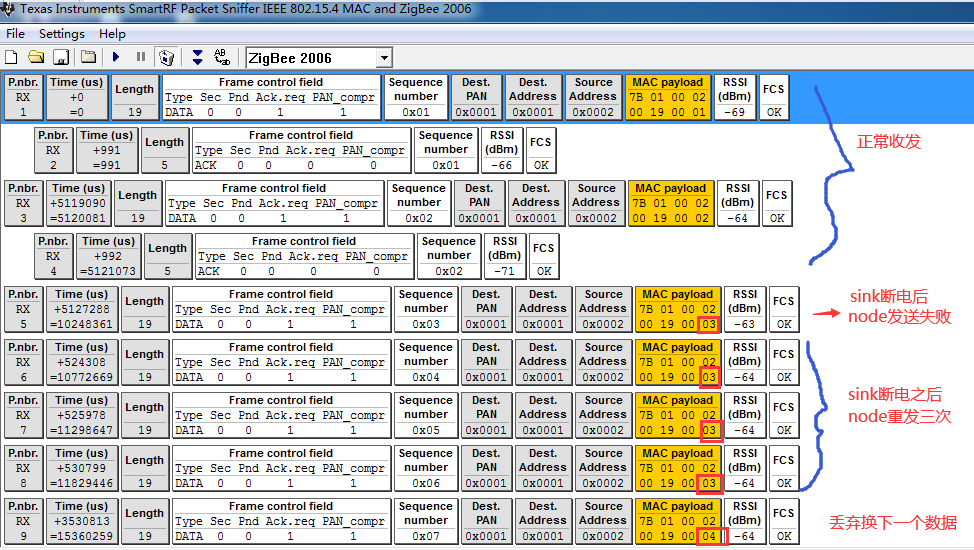Start packet capture with the play button
This screenshot has height=550, width=974.
(x=116, y=57)
